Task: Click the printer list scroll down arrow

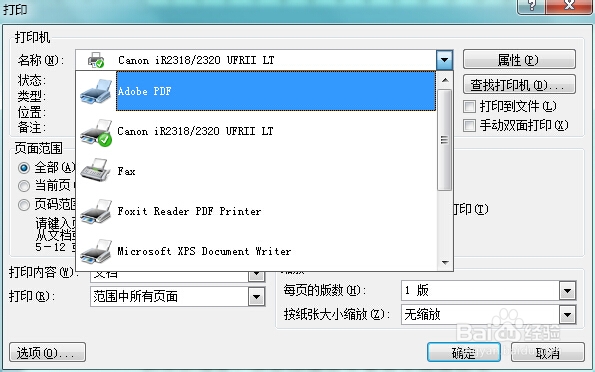Action: [445, 262]
